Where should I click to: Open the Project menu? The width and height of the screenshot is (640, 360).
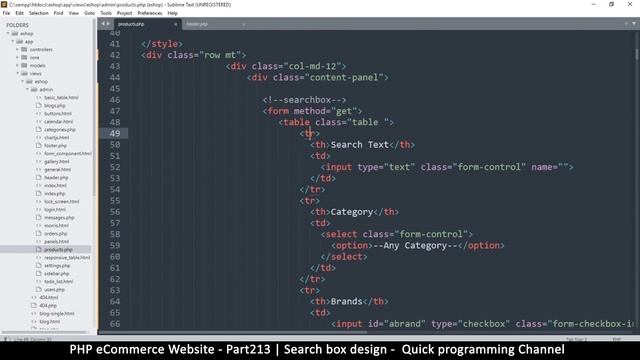(124, 13)
